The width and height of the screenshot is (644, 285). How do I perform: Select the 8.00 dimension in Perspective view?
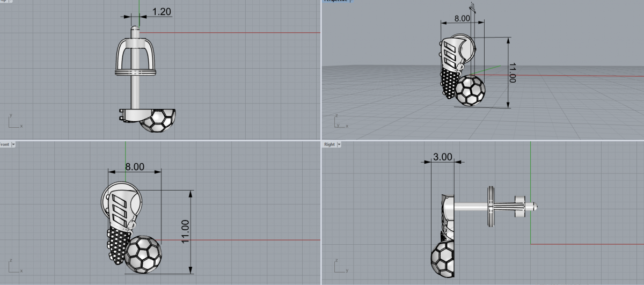coord(462,18)
